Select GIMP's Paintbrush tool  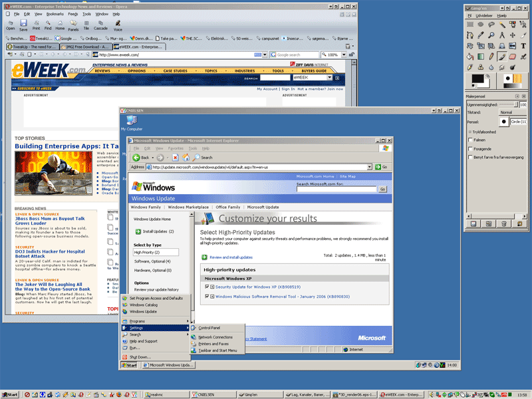tap(502, 57)
